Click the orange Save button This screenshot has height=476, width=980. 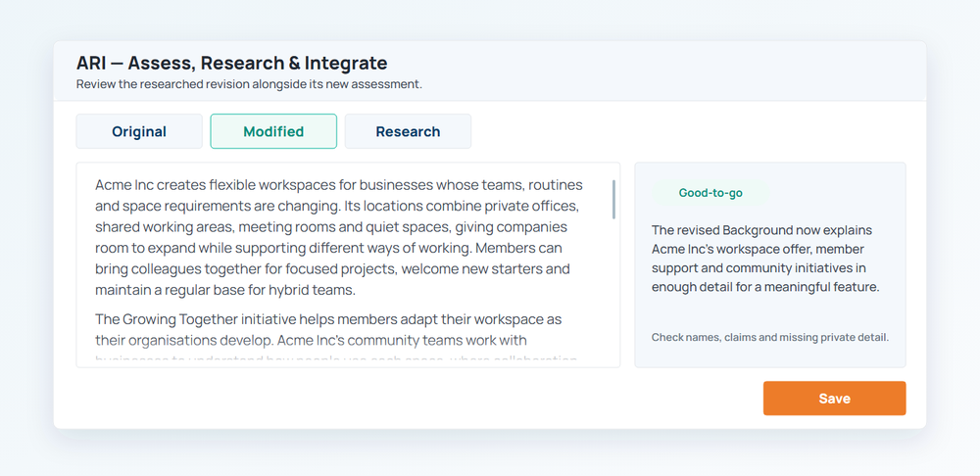pos(834,399)
